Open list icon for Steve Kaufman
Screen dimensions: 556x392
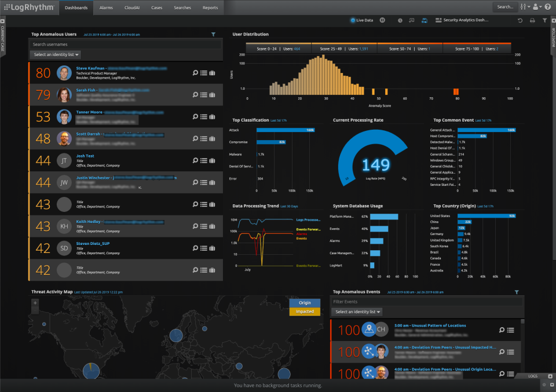coord(203,73)
